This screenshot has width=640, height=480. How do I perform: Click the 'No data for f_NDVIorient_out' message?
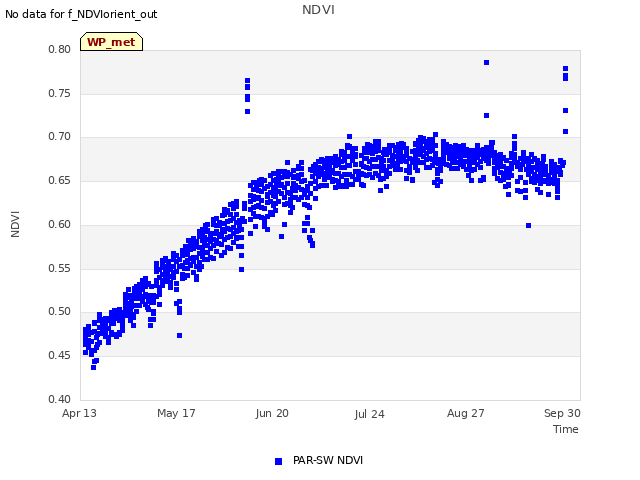[81, 14]
